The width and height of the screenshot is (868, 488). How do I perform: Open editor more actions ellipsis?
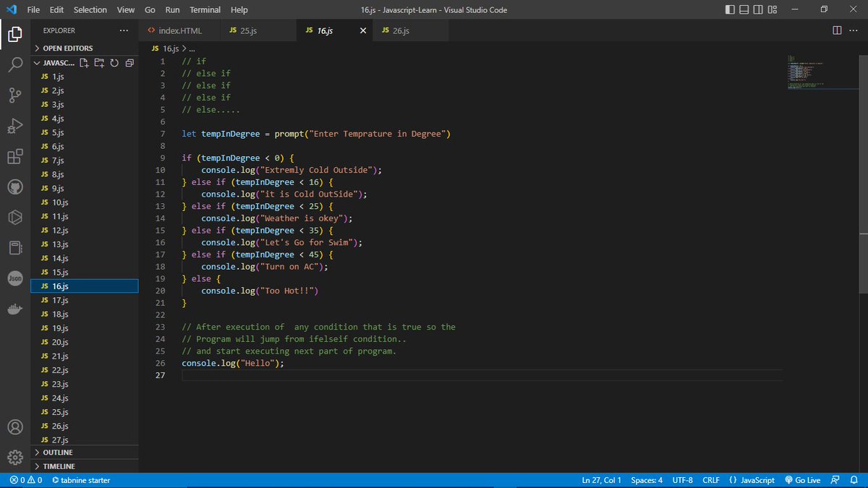click(854, 30)
